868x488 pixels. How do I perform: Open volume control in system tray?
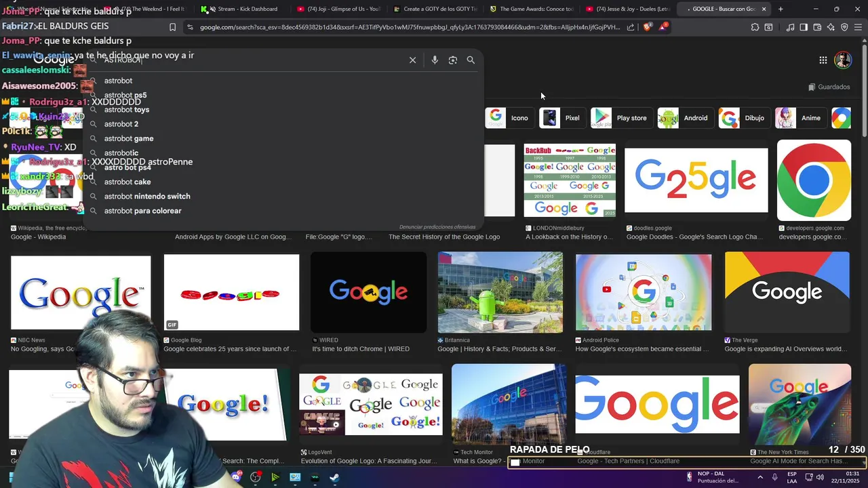pos(820,477)
